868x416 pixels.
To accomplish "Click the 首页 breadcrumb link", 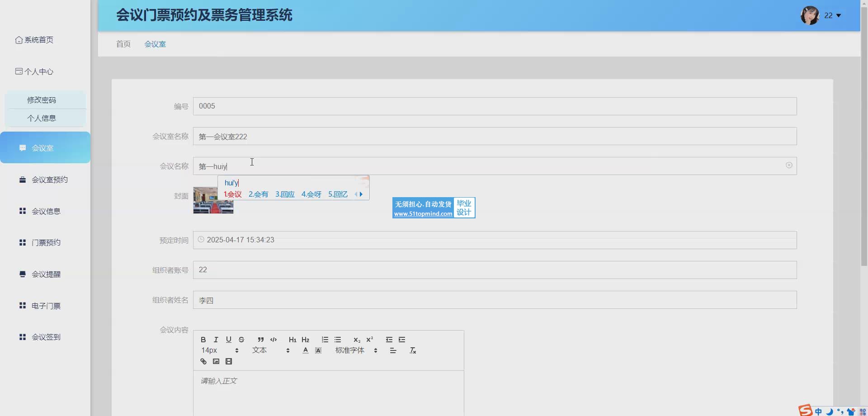I will [123, 44].
